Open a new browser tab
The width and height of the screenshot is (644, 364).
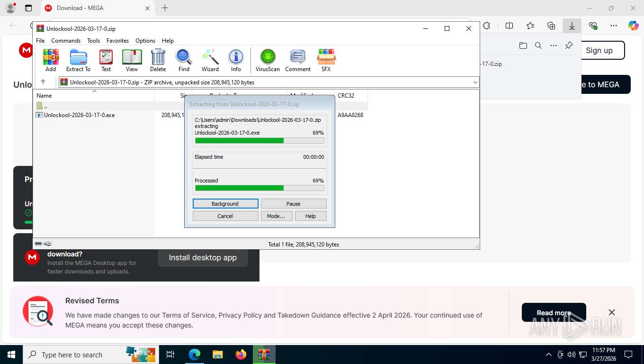(165, 8)
